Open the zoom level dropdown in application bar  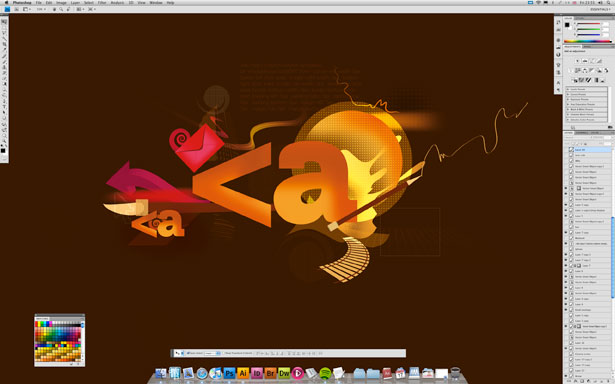42,9
